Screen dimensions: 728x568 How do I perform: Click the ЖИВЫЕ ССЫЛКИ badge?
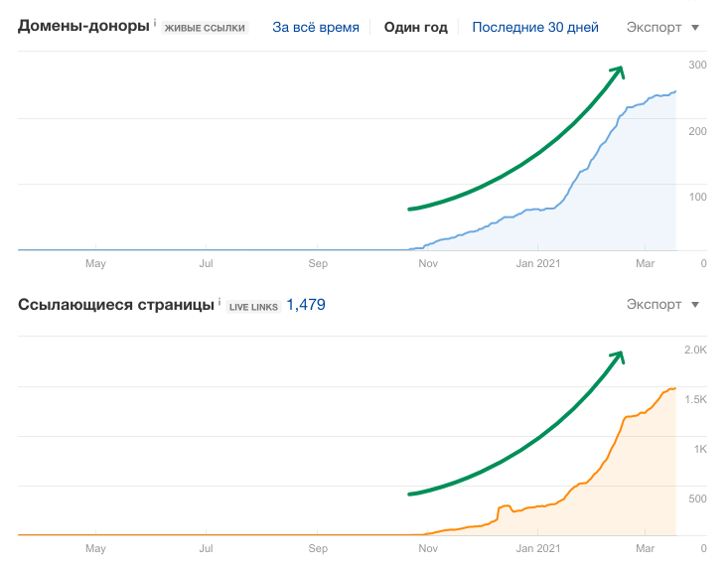pyautogui.click(x=203, y=28)
